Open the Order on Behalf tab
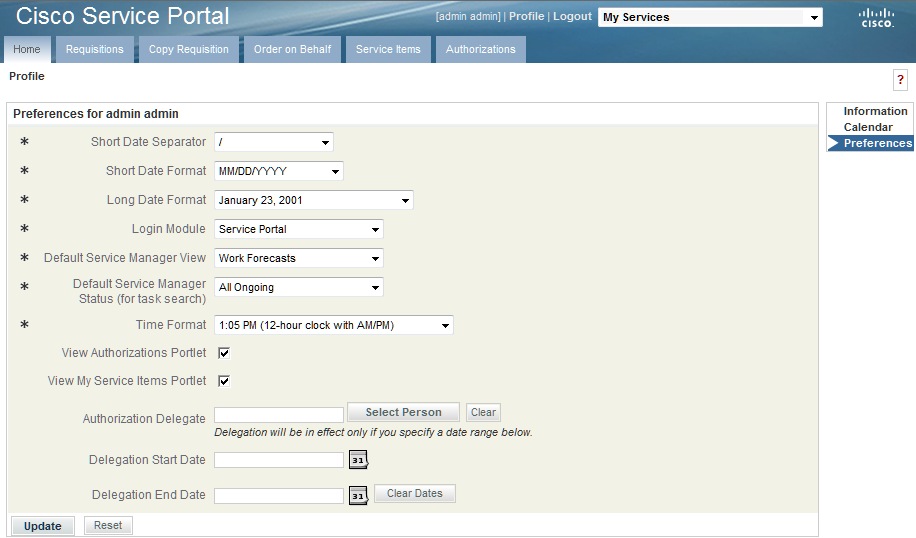916x538 pixels. [x=292, y=50]
